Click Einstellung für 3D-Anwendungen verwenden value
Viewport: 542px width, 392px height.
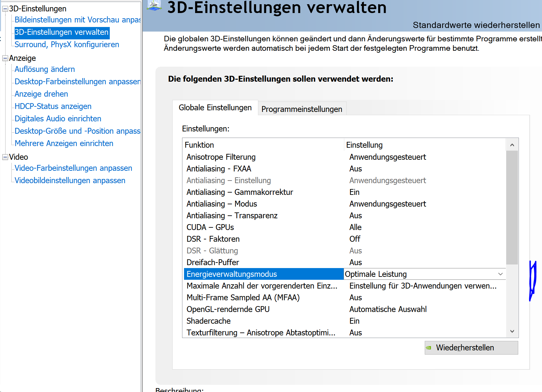pos(423,286)
